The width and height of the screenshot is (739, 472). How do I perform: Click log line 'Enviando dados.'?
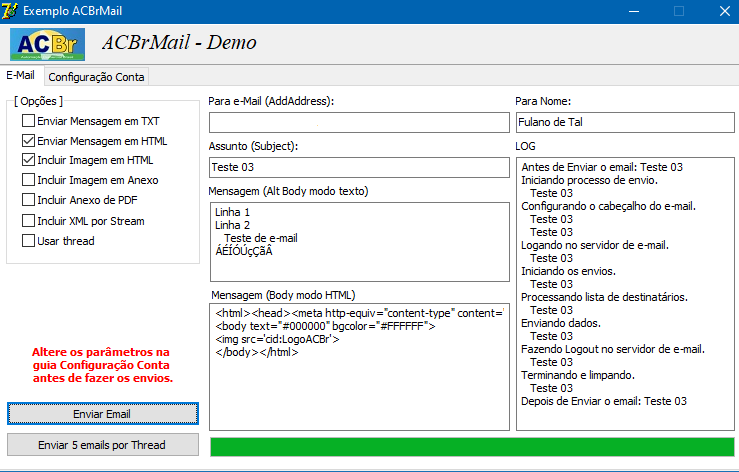[561, 323]
